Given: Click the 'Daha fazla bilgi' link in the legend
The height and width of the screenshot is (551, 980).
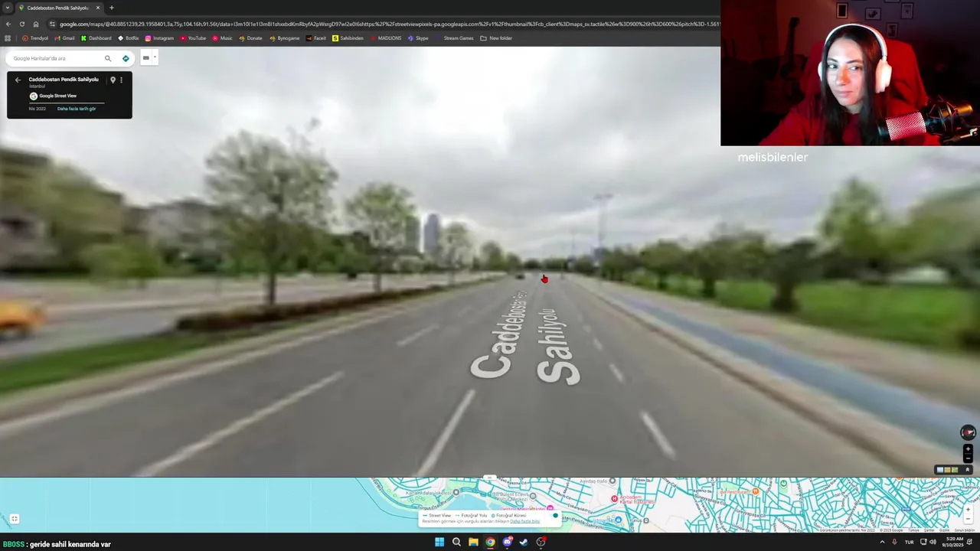Looking at the screenshot, I should pos(525,521).
